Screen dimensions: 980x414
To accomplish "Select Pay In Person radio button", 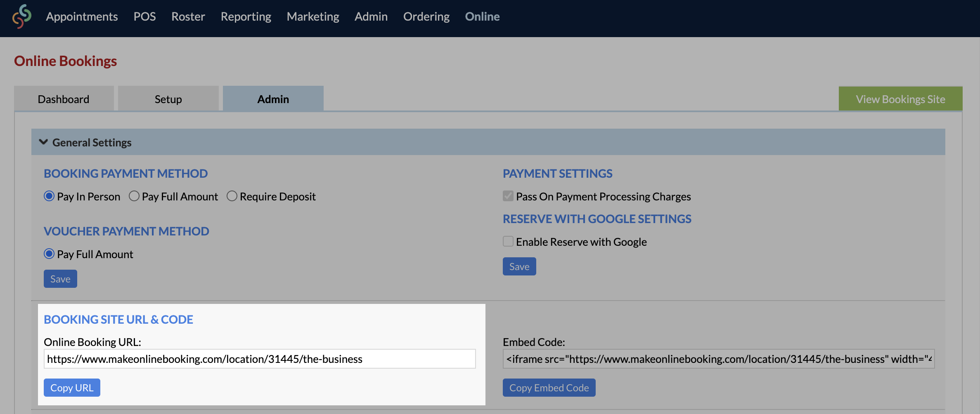I will [49, 196].
